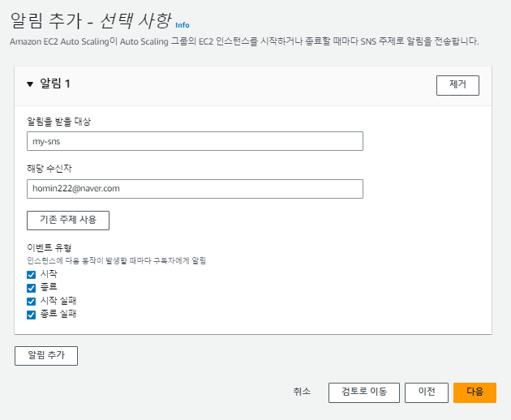511x420 pixels.
Task: Select the 알림 1 heading text
Action: 55,84
